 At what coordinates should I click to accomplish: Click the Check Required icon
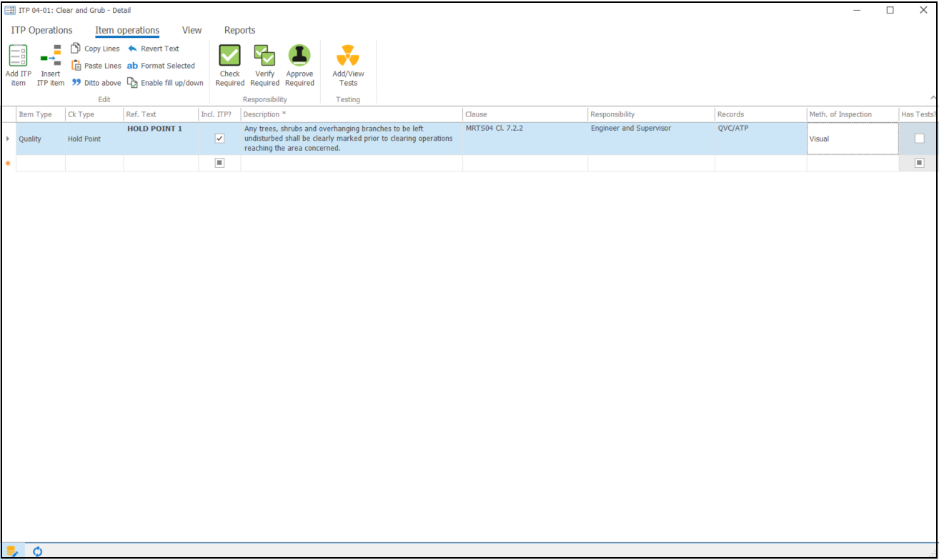[229, 56]
